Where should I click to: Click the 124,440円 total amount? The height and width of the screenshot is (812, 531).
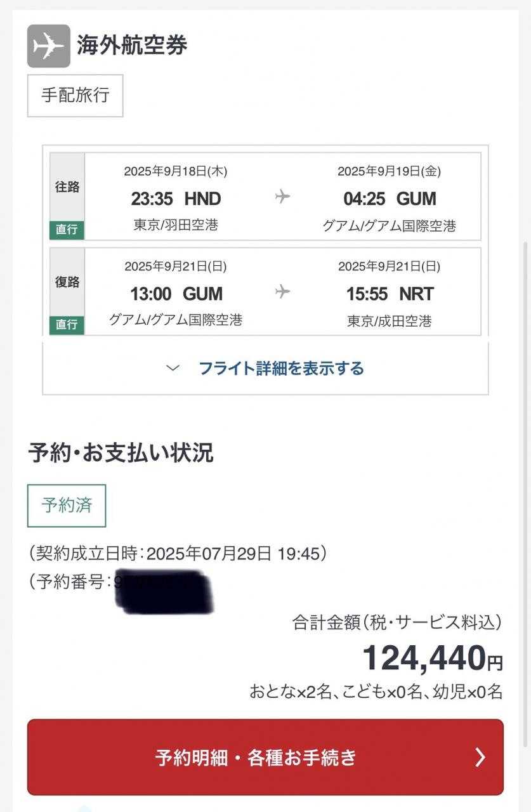tap(432, 658)
